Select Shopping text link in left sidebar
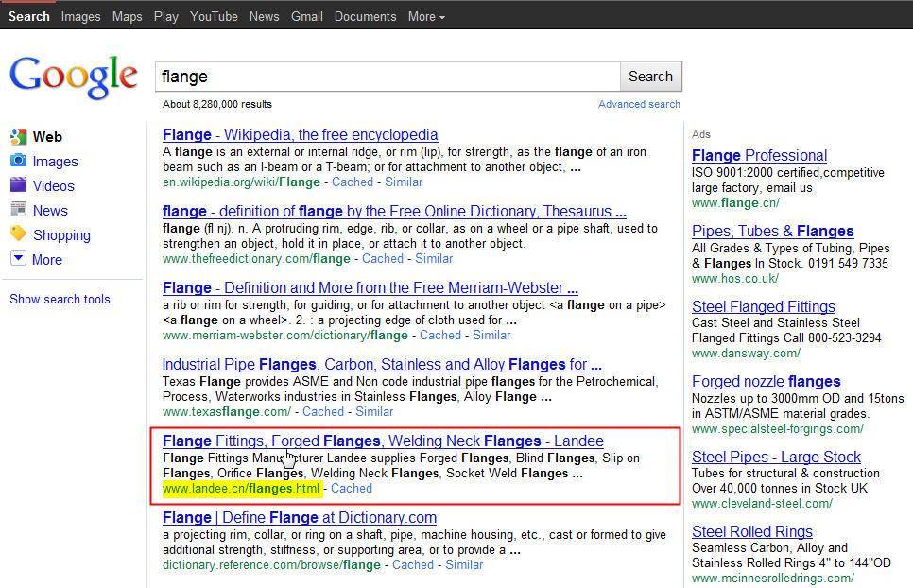The image size is (913, 588). pyautogui.click(x=61, y=235)
